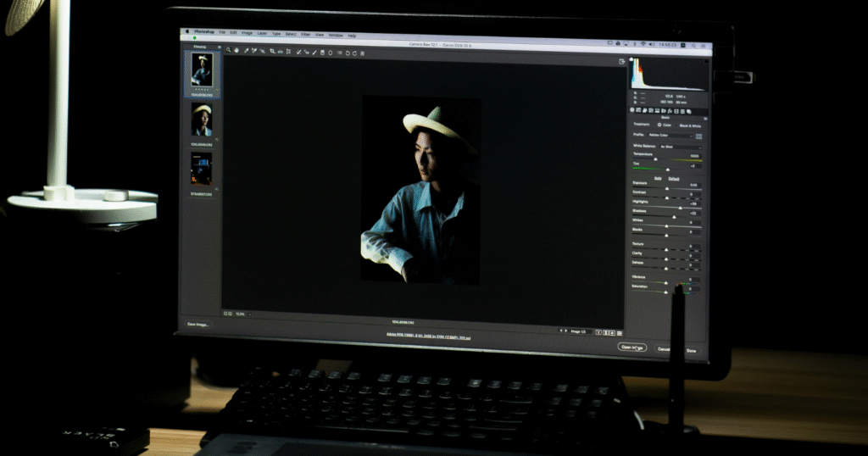Select the Spot Removal tool

click(x=298, y=52)
